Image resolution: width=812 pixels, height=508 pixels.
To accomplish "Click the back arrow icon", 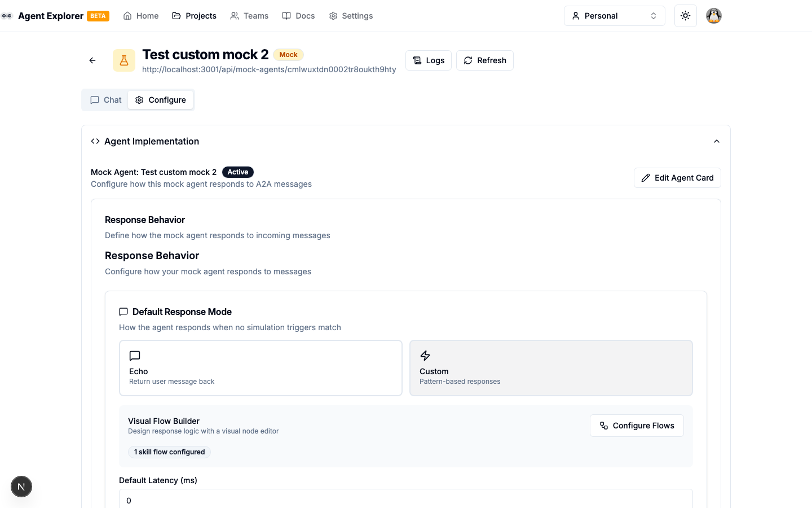I will click(x=92, y=60).
